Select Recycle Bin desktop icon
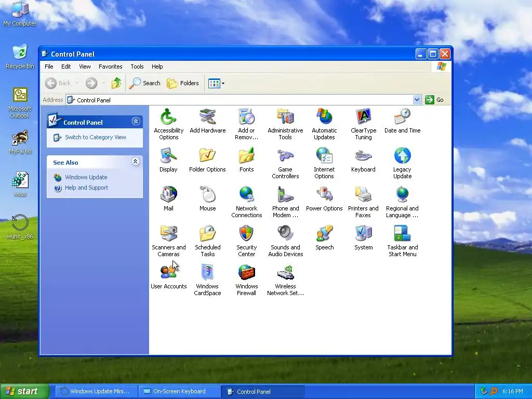Image resolution: width=532 pixels, height=399 pixels. (20, 57)
